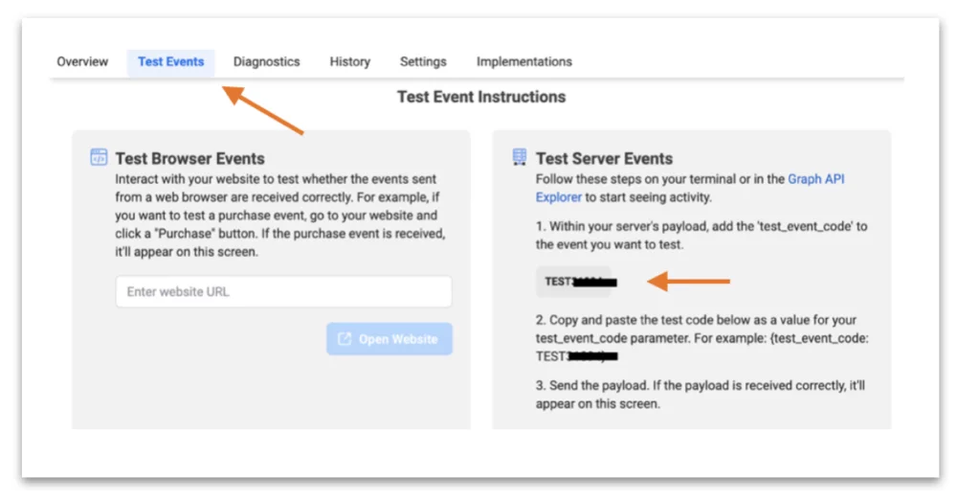This screenshot has height=501, width=980.
Task: Click the gray TEST event code box
Action: 573,282
